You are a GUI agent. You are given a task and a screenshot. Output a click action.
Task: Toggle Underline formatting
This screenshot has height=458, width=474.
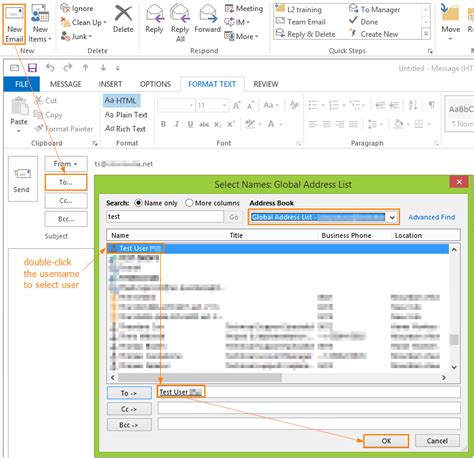(x=190, y=124)
